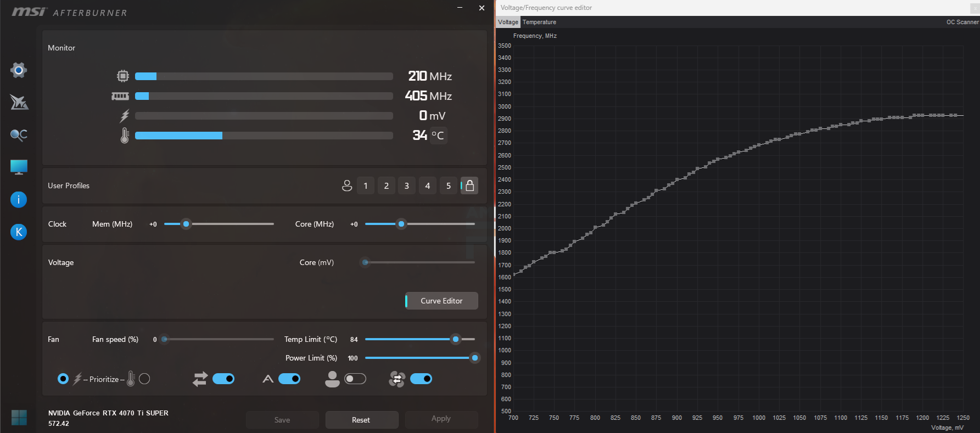Click the Core (mV) voltage slider handle

click(x=365, y=262)
